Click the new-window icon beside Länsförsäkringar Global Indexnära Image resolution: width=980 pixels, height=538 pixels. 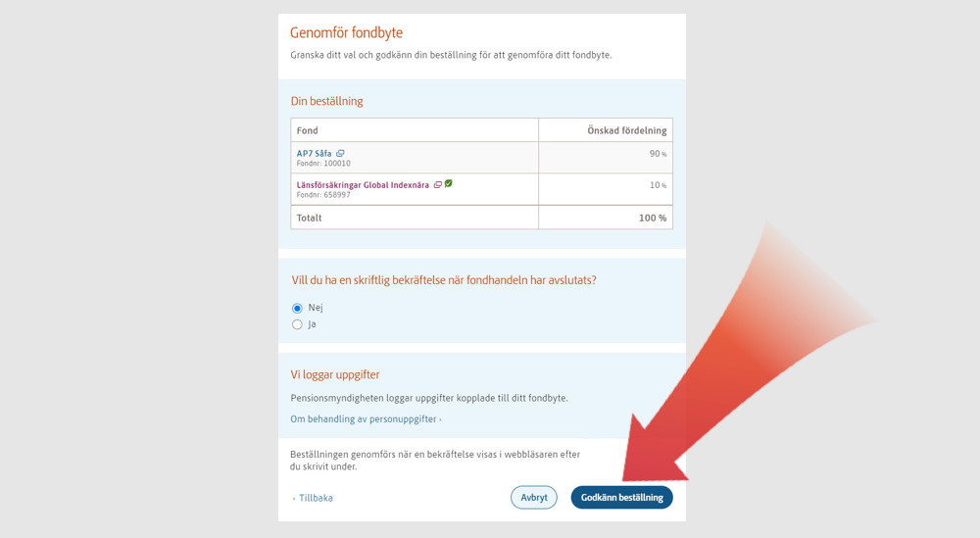click(x=438, y=184)
